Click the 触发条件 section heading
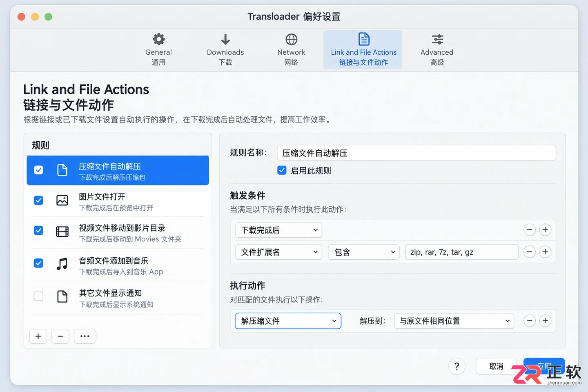The image size is (588, 392). point(247,196)
